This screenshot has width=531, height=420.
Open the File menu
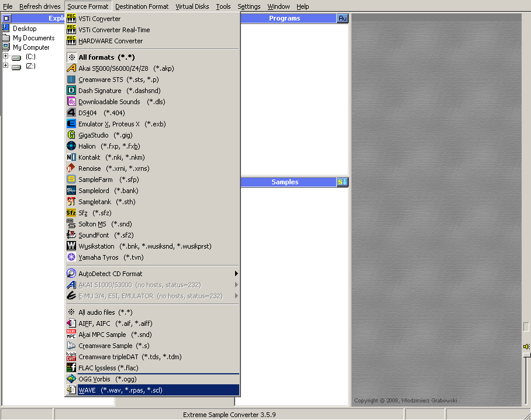8,6
